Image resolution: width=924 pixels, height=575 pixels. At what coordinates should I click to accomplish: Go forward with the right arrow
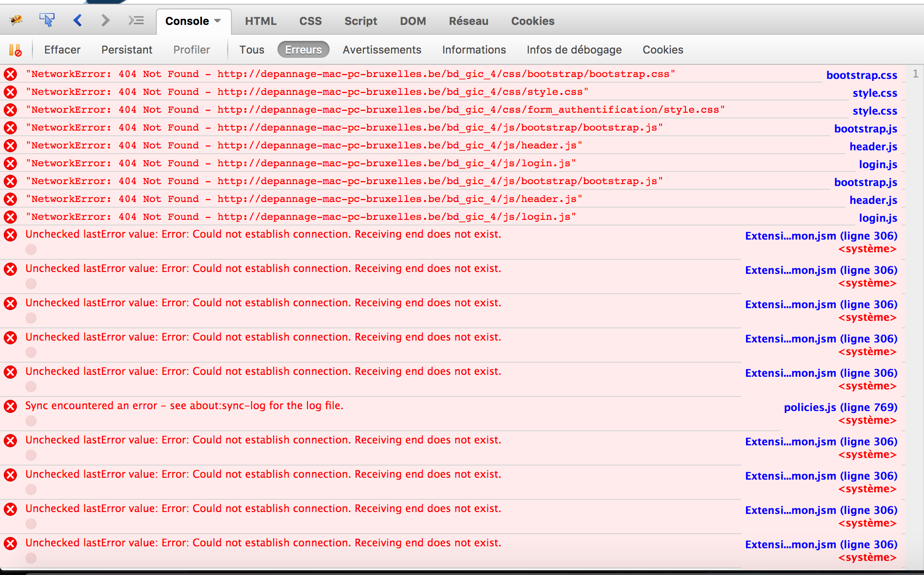(x=105, y=20)
